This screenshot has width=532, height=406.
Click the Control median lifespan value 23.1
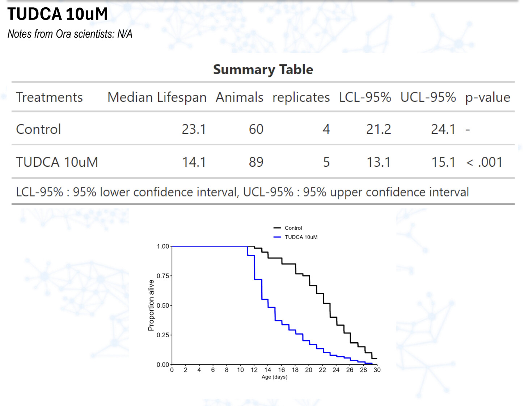(x=194, y=129)
